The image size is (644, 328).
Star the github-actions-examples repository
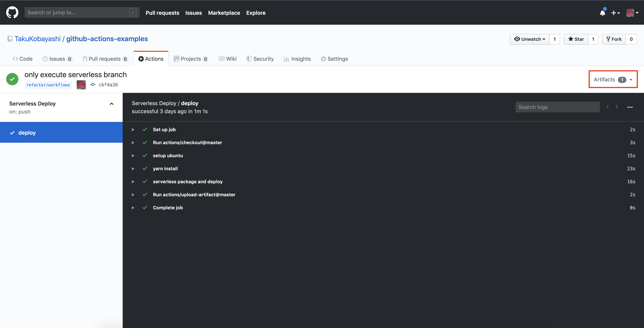coord(576,39)
